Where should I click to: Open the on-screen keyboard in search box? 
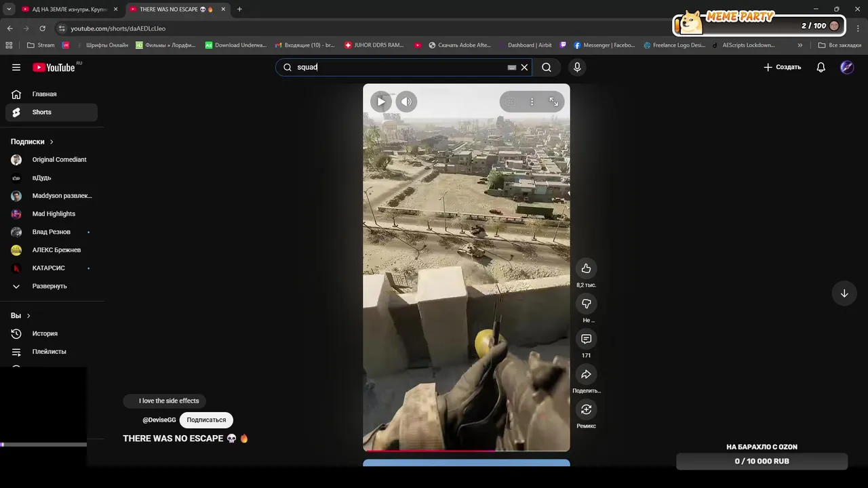tap(512, 67)
